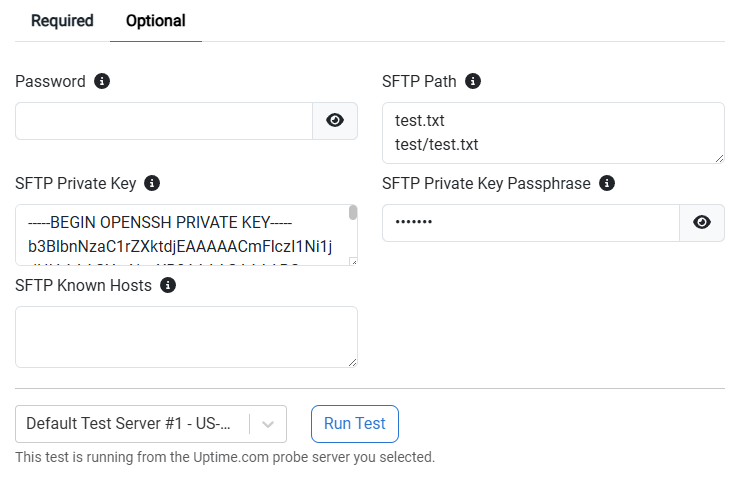Reveal the SFTP Private Key Passphrase

click(702, 223)
